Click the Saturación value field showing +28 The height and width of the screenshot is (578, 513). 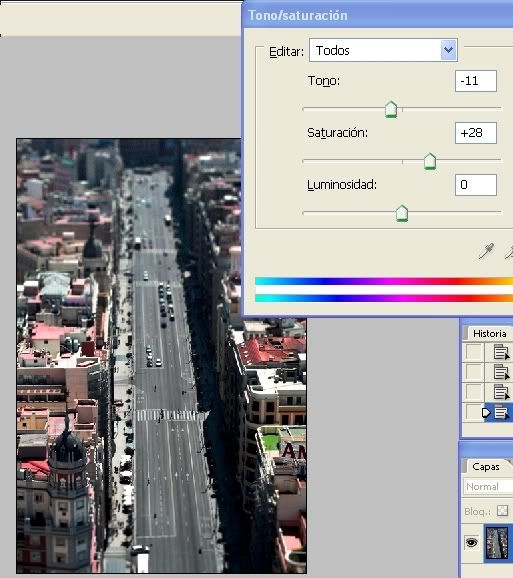pyautogui.click(x=476, y=133)
